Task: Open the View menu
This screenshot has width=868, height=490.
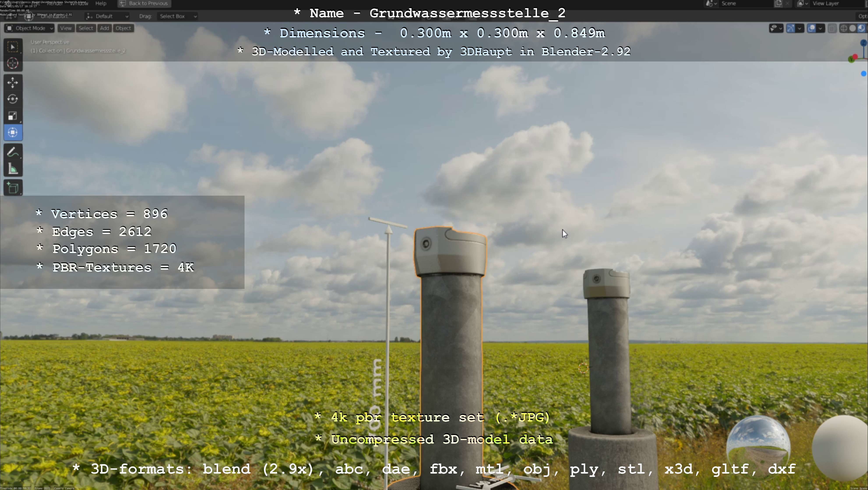Action: tap(66, 28)
